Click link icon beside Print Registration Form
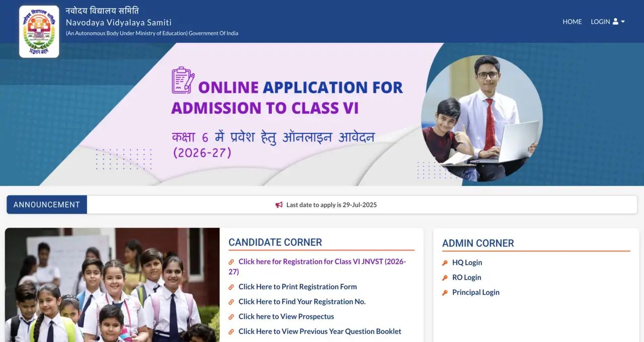The image size is (644, 342). click(x=231, y=287)
